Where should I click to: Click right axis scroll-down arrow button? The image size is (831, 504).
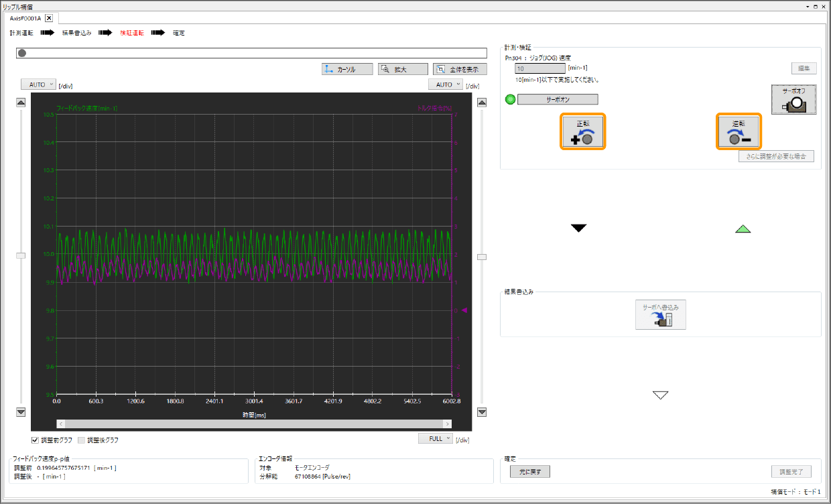[x=481, y=412]
